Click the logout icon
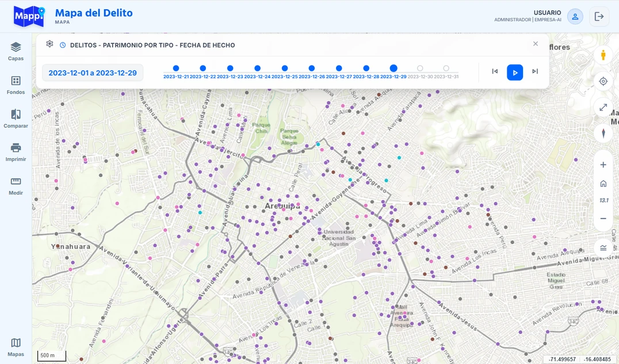Screen dimensions: 619x364 (x=599, y=17)
